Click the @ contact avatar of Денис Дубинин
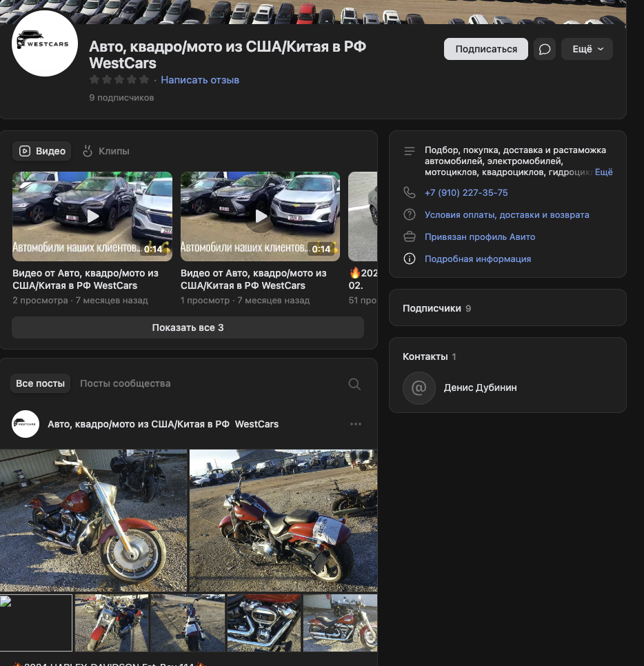Screen dimensions: 644x666 [419, 388]
